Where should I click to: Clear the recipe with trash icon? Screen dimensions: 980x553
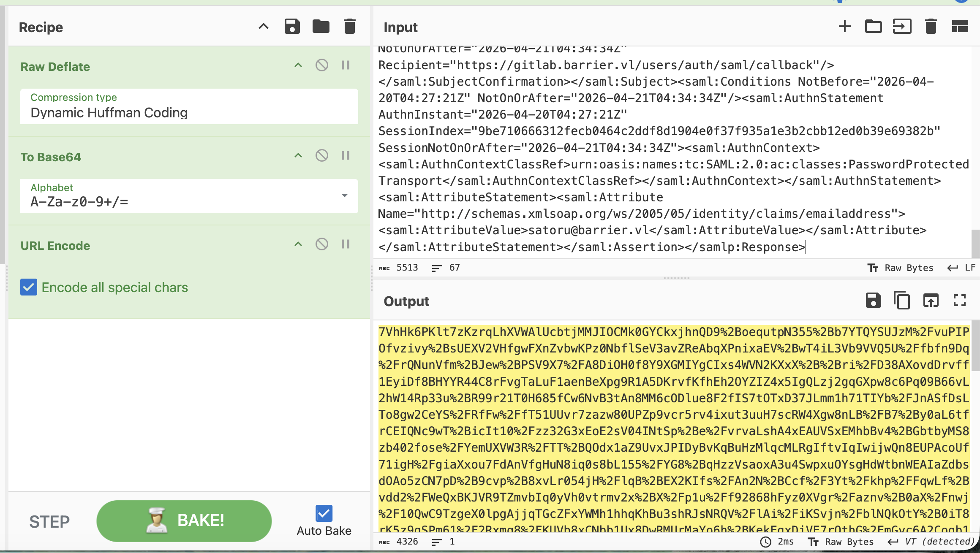(349, 27)
